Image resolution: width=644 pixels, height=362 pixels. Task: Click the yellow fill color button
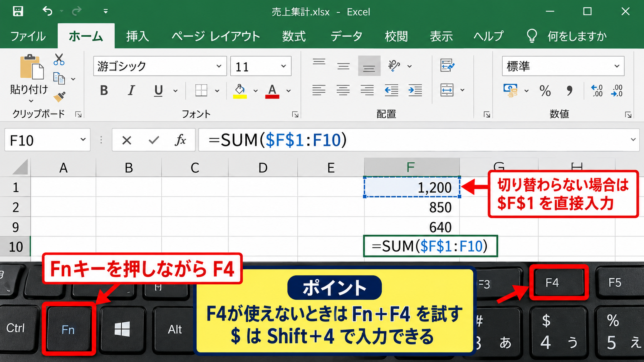pyautogui.click(x=240, y=91)
